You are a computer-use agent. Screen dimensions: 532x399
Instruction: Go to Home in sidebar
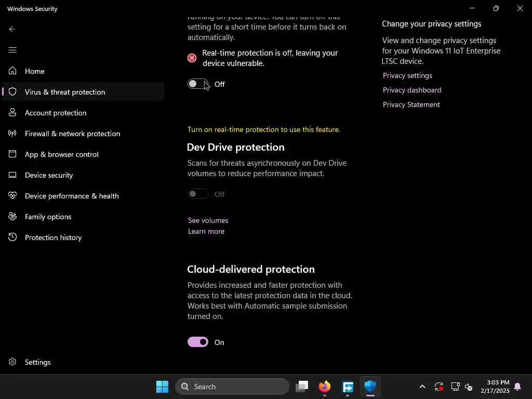click(83, 71)
